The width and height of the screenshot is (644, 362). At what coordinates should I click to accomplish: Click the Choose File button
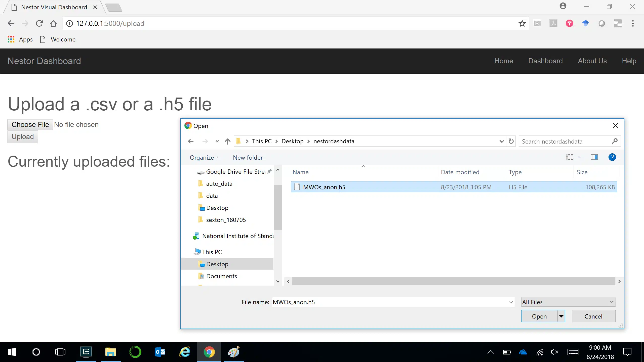30,124
